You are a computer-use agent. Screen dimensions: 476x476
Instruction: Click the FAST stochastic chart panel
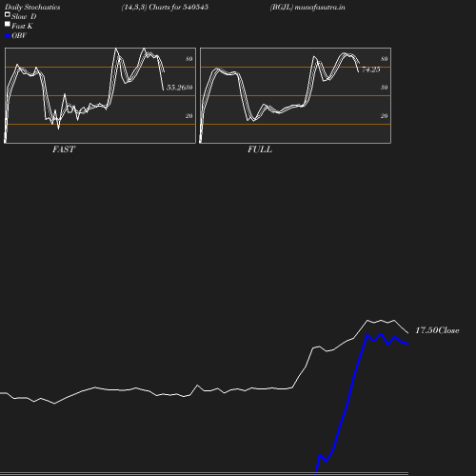[x=100, y=95]
